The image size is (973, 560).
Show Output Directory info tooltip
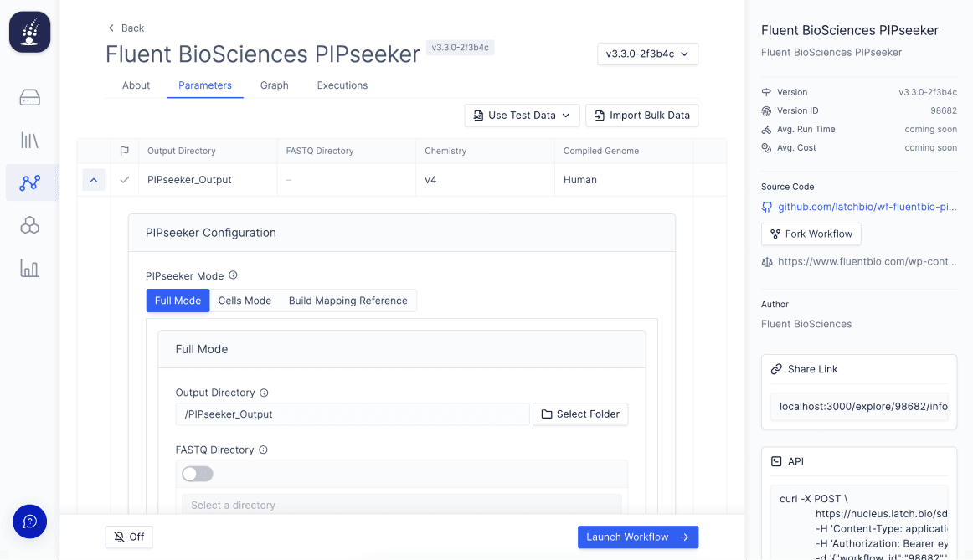(x=264, y=393)
